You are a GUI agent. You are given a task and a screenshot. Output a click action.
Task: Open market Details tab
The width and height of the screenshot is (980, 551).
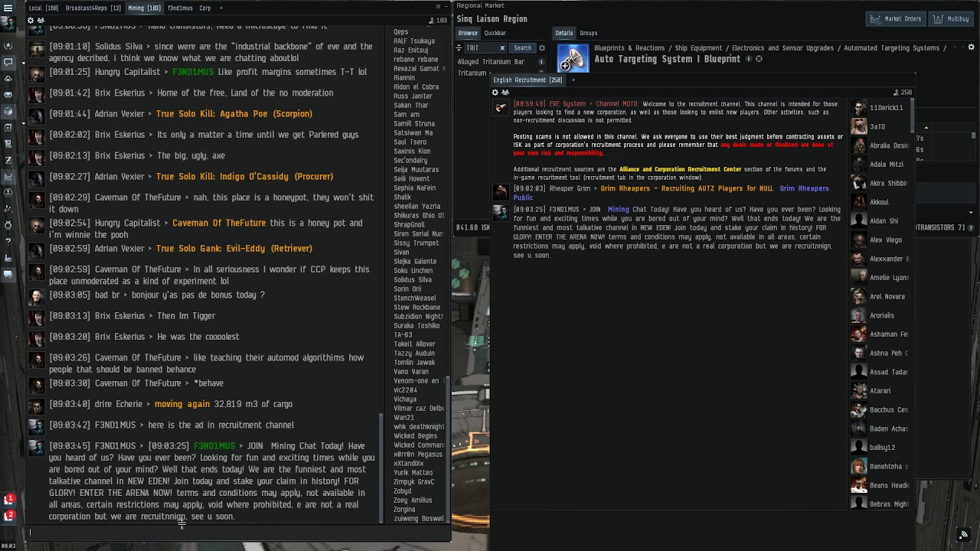(564, 33)
